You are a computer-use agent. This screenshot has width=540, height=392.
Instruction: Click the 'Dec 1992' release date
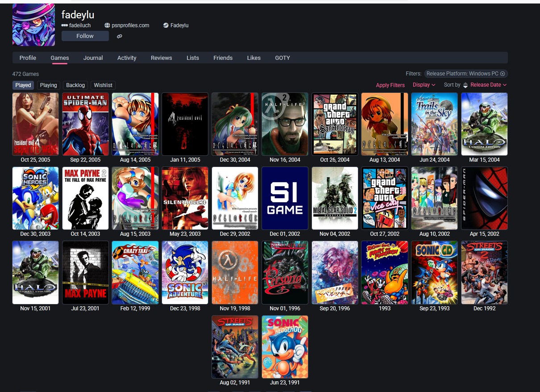(484, 309)
